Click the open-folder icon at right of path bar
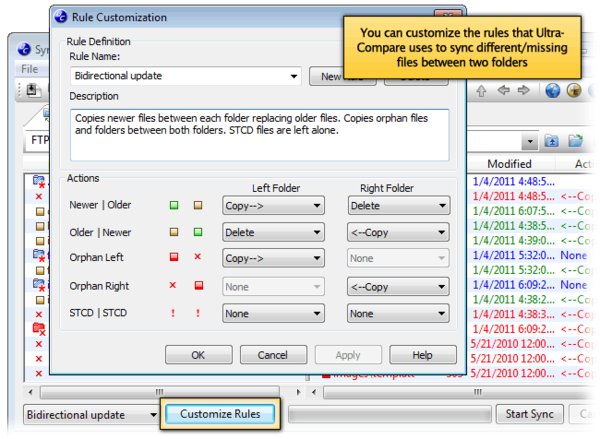This screenshot has width=600, height=439. (x=575, y=141)
